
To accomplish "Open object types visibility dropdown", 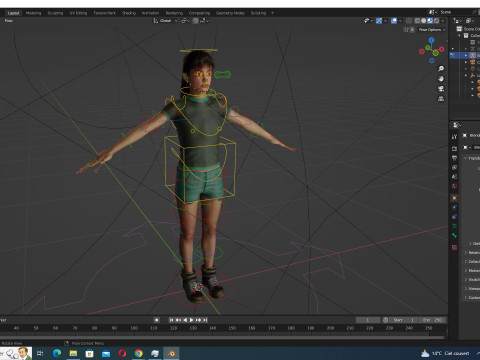I will pos(368,21).
